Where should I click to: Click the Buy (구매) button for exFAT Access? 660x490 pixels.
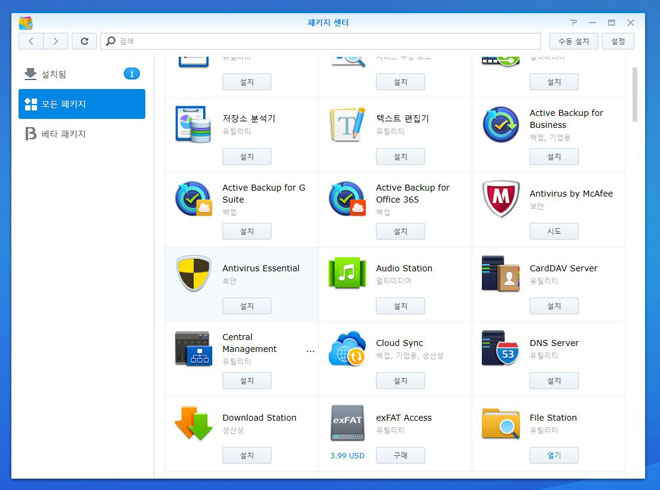400,455
